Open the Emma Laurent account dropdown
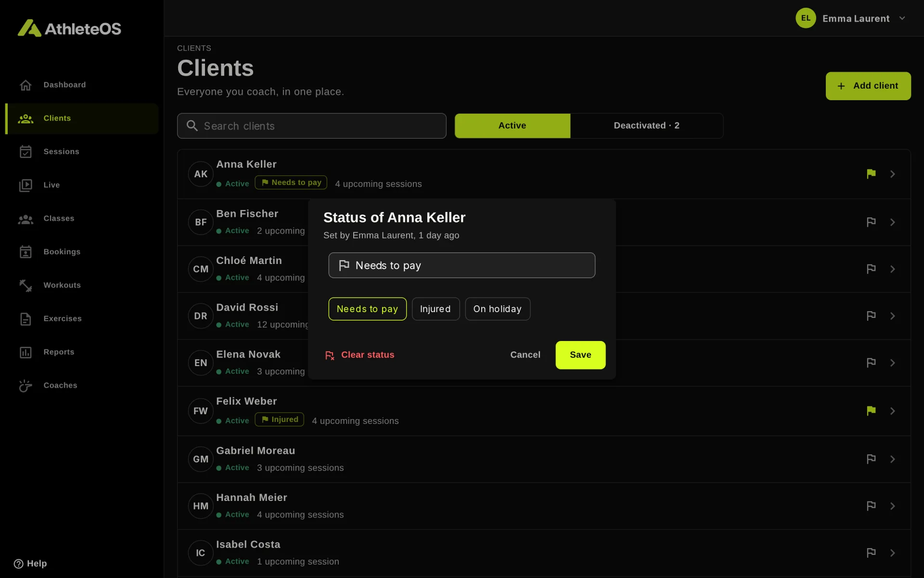 pyautogui.click(x=851, y=18)
